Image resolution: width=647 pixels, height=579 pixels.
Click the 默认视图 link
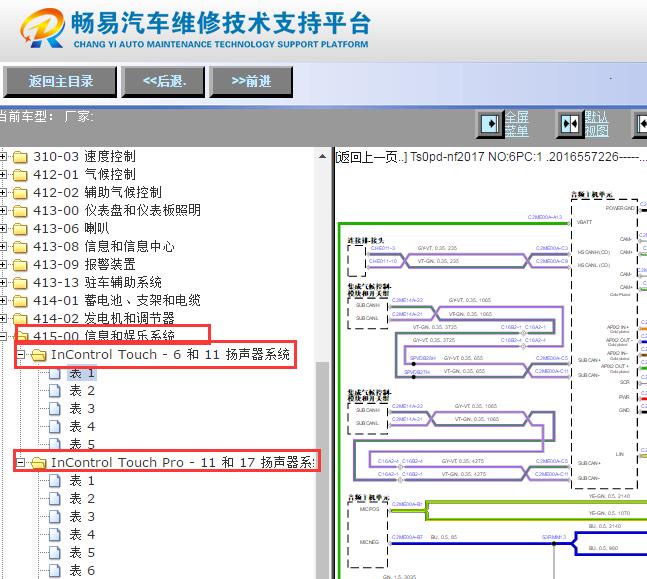597,124
